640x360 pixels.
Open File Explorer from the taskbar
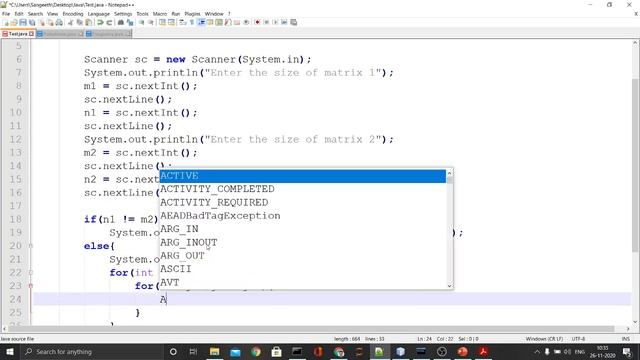pos(214,351)
